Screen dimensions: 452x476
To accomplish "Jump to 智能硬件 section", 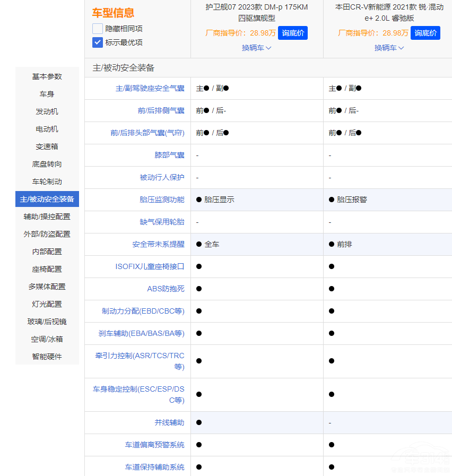I will (47, 357).
